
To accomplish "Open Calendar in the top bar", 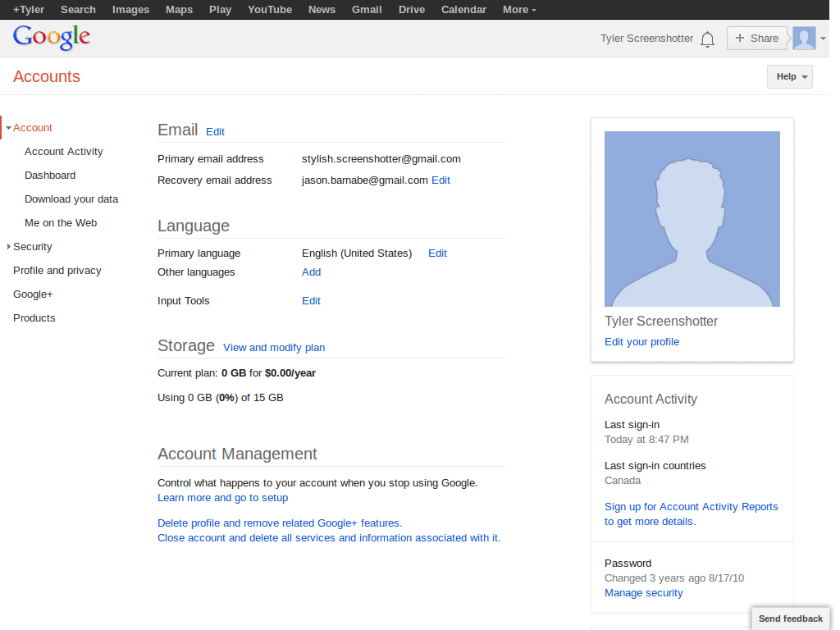I will [x=463, y=10].
